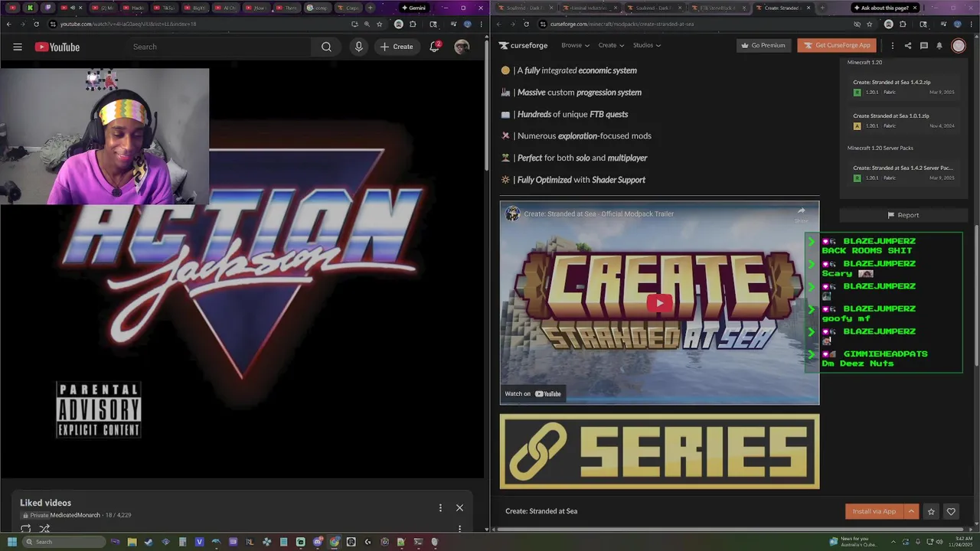Go to the YouTube home logo
The height and width of the screenshot is (551, 980).
point(57,47)
